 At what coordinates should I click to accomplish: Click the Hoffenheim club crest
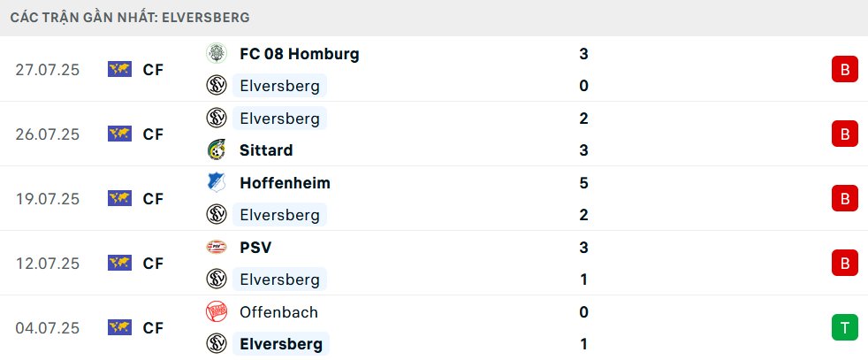(217, 183)
